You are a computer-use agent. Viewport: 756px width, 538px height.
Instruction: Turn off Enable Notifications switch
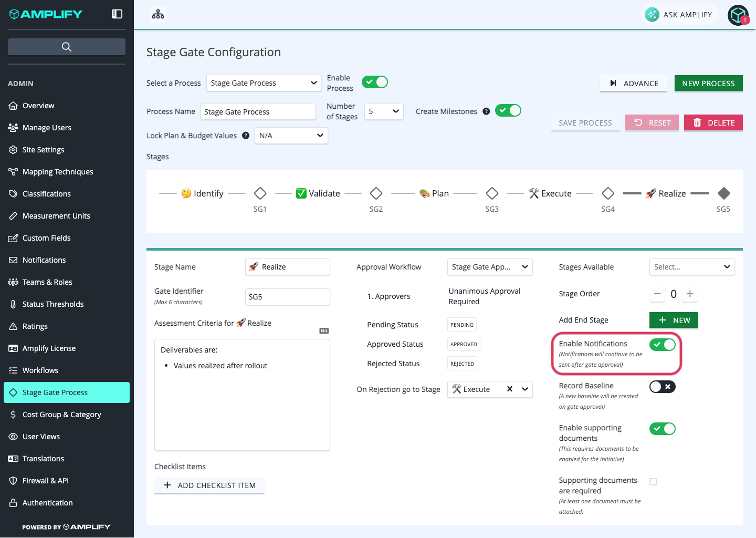click(663, 345)
